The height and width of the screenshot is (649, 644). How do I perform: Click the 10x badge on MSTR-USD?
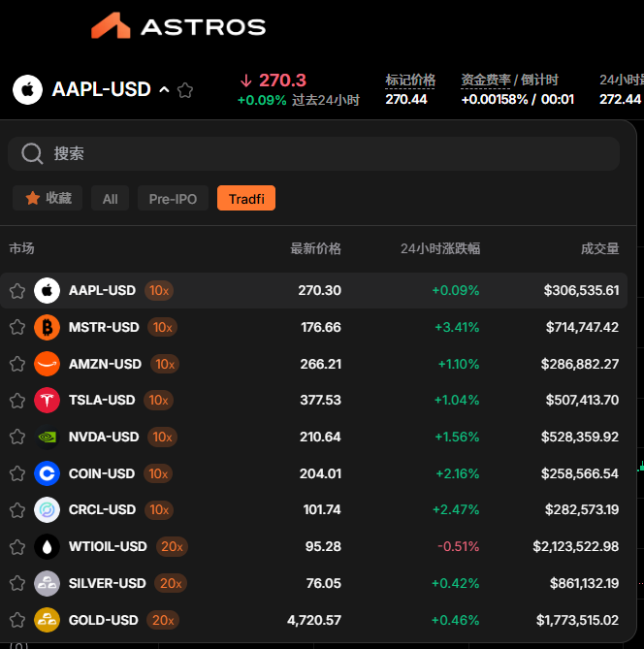point(163,327)
